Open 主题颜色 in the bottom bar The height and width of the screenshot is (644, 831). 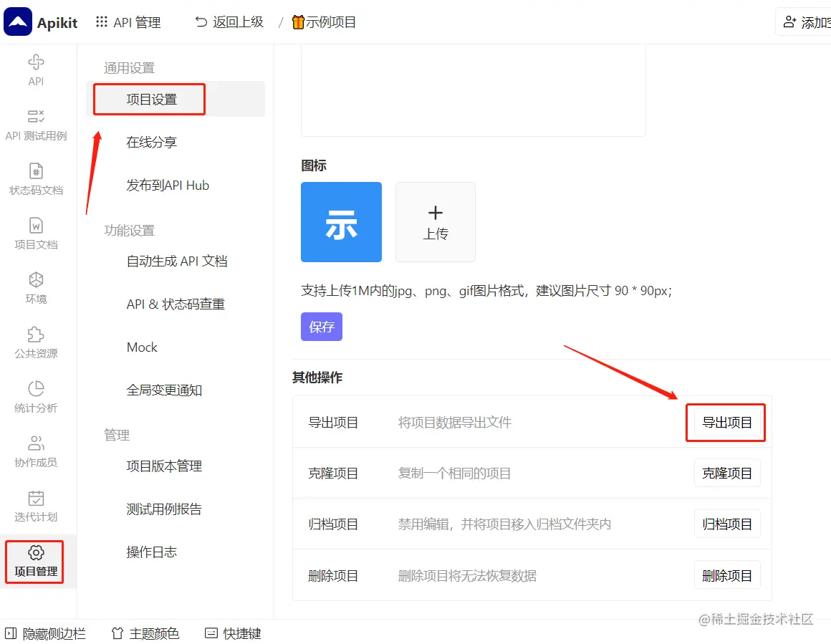click(x=145, y=633)
